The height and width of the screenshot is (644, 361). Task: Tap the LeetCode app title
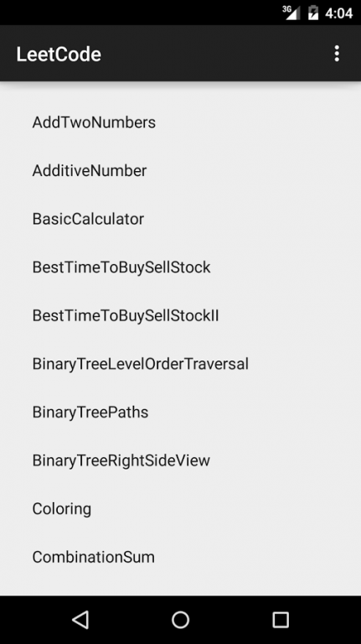point(59,55)
